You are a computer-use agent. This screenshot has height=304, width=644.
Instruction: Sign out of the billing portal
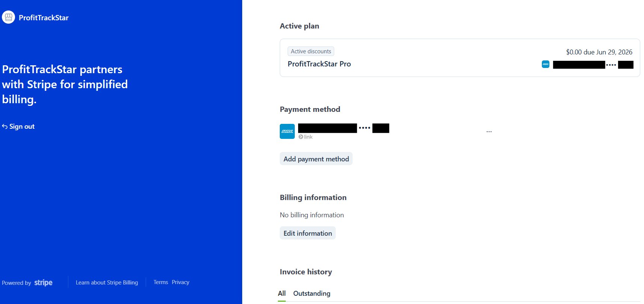click(x=18, y=126)
